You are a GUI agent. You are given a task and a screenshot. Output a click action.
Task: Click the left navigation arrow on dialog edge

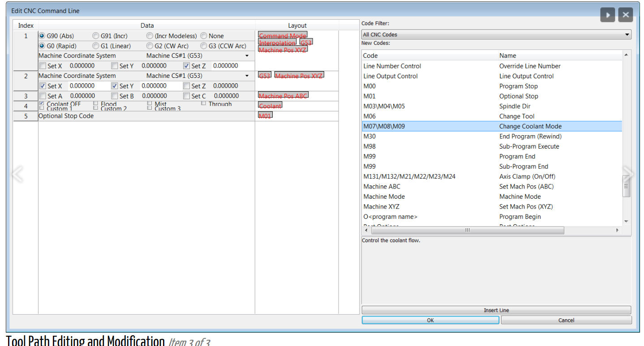pos(17,174)
